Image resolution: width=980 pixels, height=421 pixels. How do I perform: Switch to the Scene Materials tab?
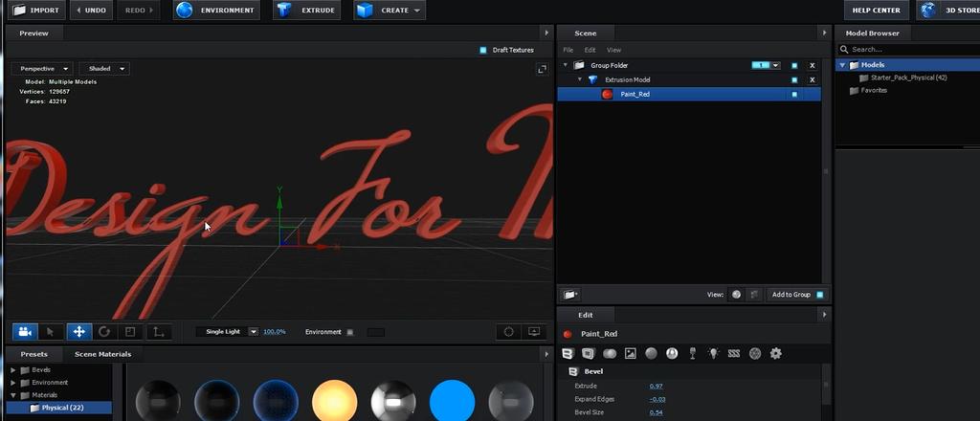pyautogui.click(x=102, y=354)
